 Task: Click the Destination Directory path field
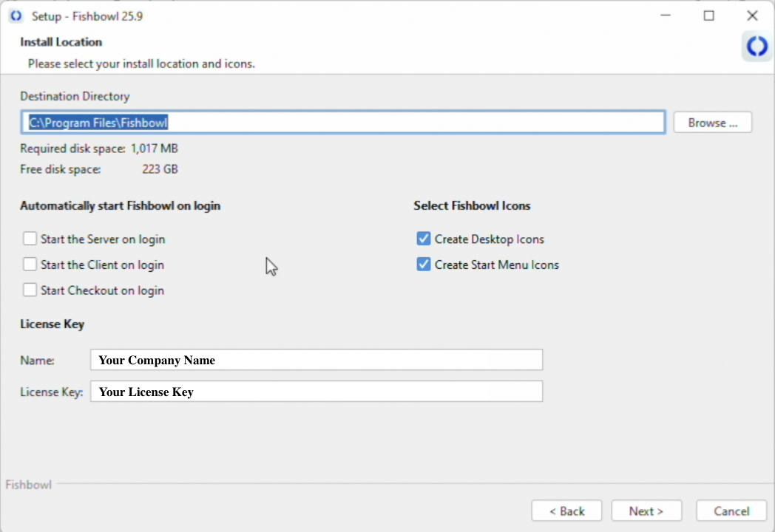pyautogui.click(x=345, y=122)
